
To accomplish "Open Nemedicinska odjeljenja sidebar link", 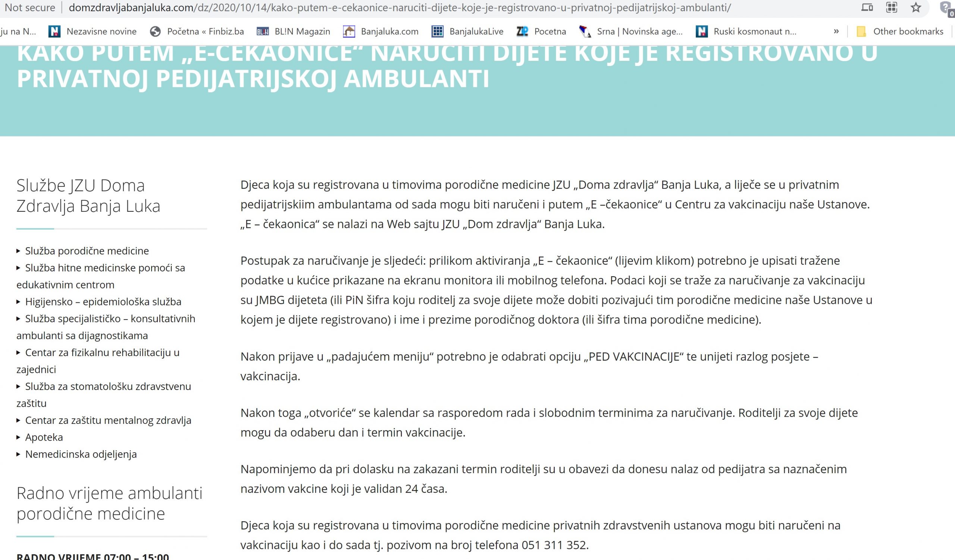I will click(81, 454).
